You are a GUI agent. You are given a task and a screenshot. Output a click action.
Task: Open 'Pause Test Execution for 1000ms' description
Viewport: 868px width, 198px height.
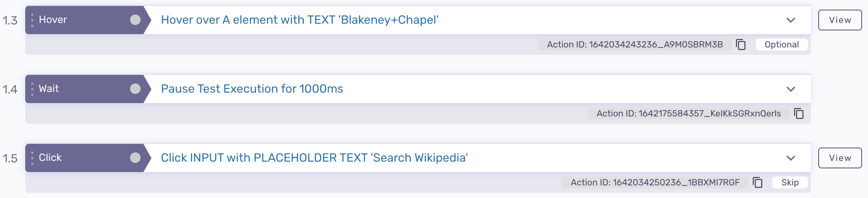pos(252,89)
